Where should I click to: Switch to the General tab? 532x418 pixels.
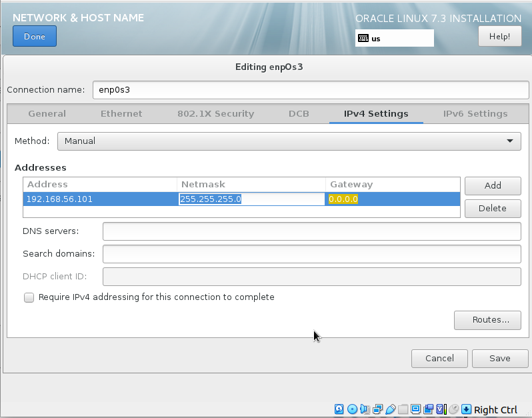[47, 113]
